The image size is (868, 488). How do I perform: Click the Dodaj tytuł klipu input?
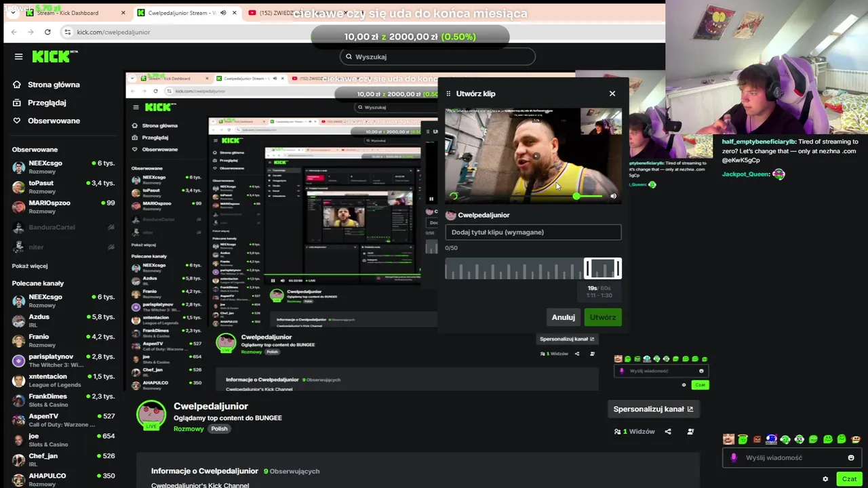click(x=533, y=232)
